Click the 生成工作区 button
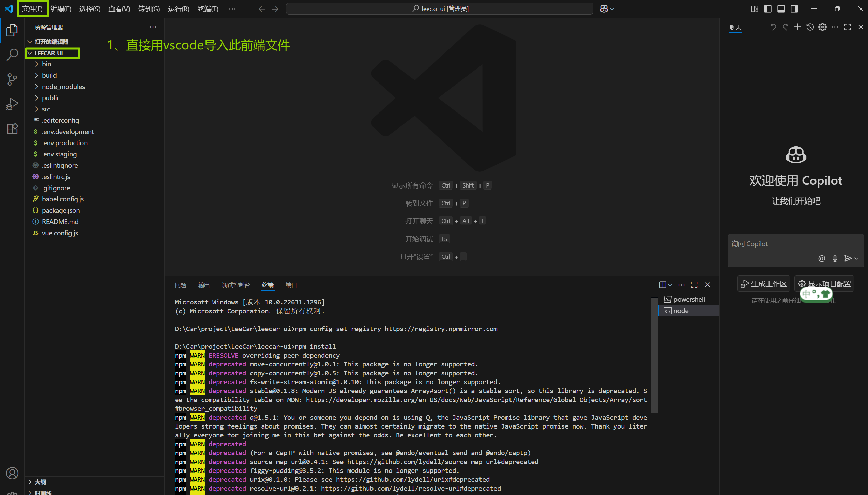 coord(764,284)
